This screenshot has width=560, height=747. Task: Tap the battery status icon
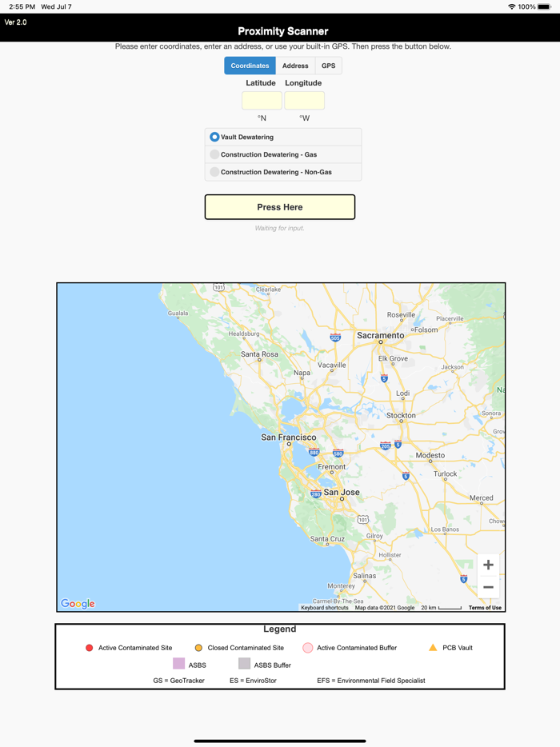(544, 6)
